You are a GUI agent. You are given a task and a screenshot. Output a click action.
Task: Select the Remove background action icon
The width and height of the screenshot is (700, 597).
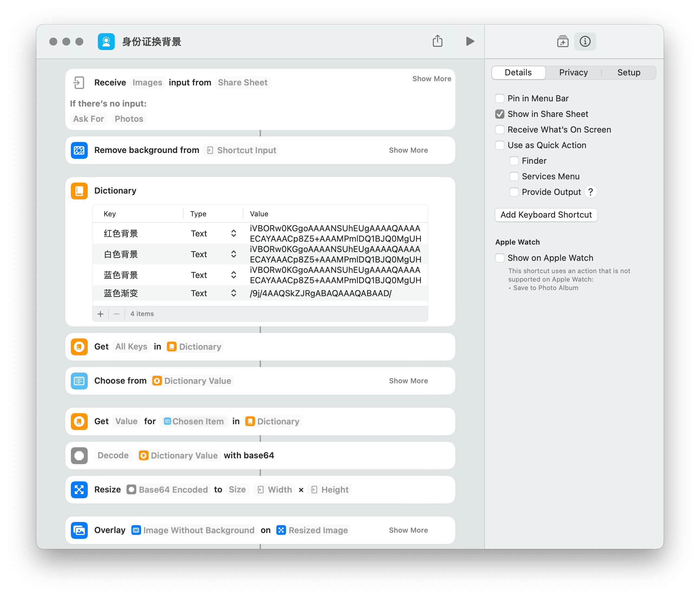tap(79, 150)
